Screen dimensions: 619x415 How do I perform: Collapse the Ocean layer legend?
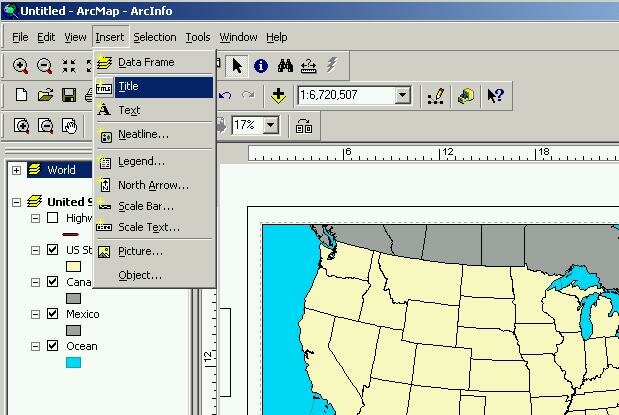35,346
